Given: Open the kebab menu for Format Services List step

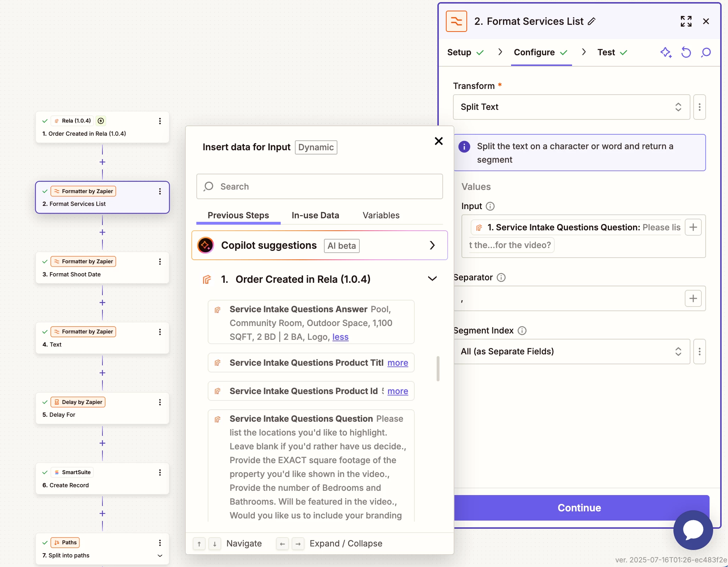Looking at the screenshot, I should [160, 191].
